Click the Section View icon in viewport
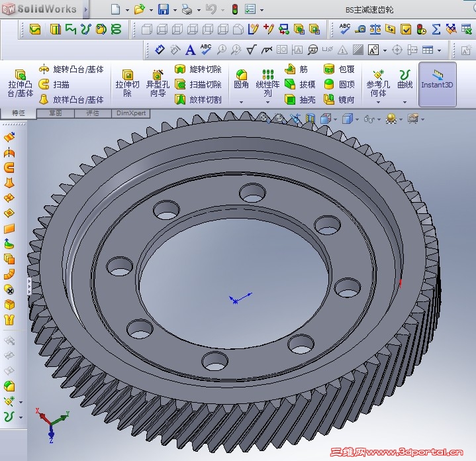Image resolution: width=476 pixels, height=461 pixels. (x=310, y=119)
